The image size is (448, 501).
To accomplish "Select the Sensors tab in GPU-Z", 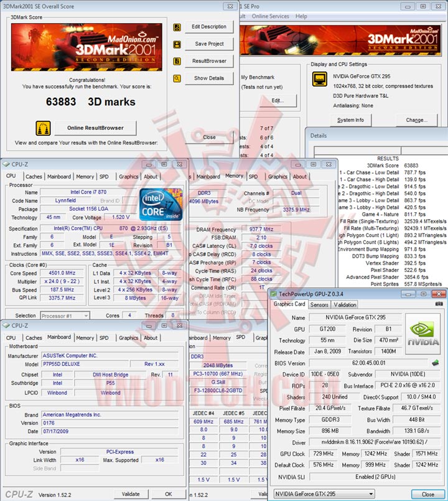I will pyautogui.click(x=319, y=305).
